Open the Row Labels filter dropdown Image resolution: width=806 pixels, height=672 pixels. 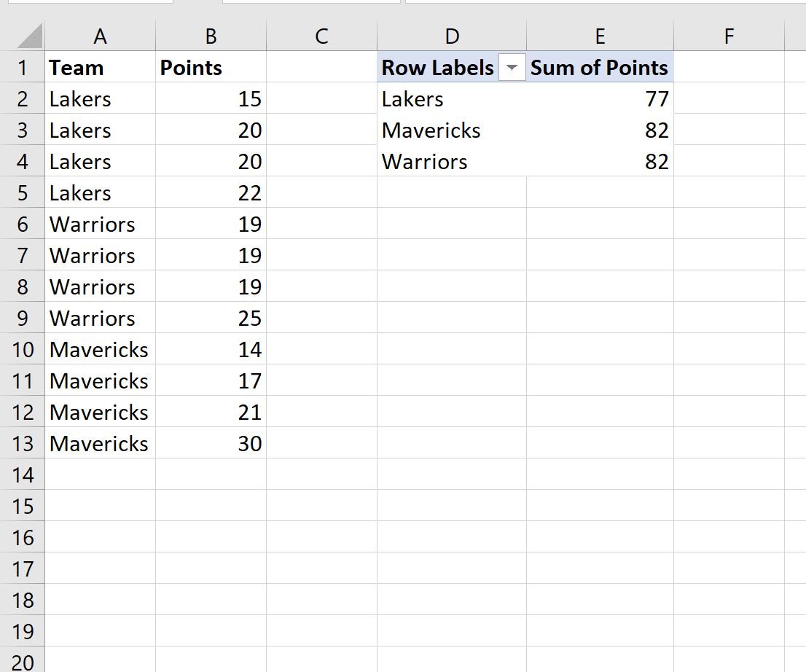(512, 67)
